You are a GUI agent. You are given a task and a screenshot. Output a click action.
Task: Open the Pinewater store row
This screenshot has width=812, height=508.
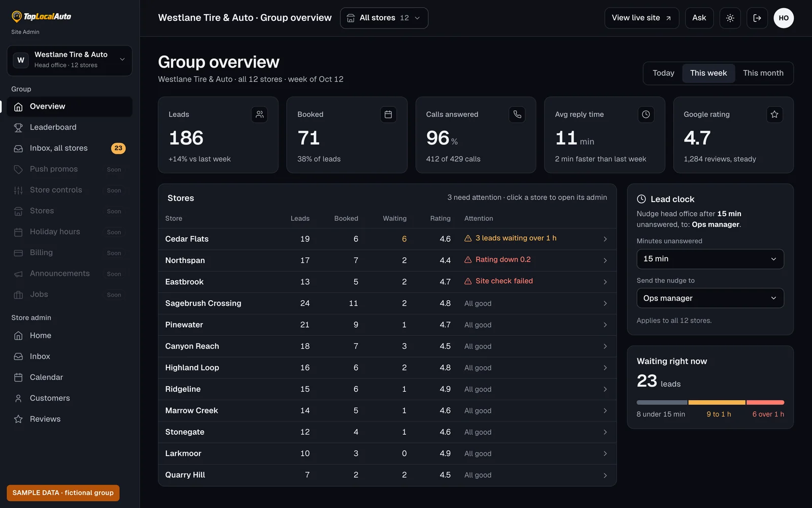(x=387, y=325)
